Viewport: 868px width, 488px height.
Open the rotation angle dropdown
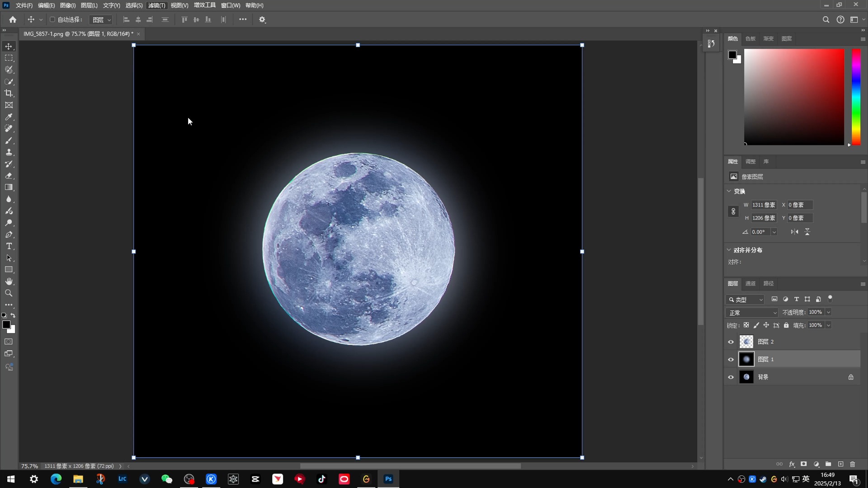pyautogui.click(x=774, y=232)
